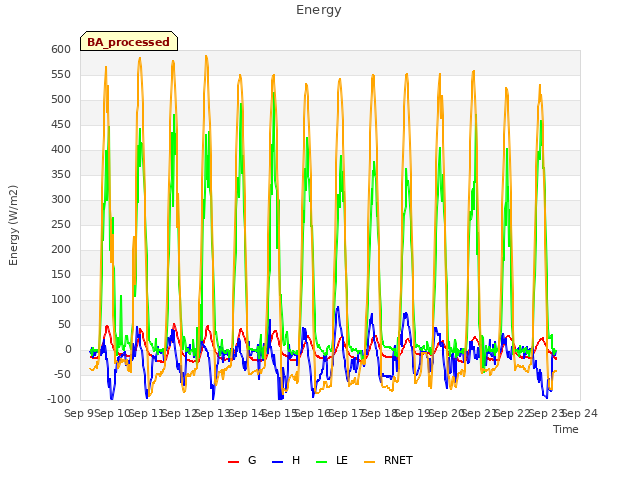Image resolution: width=640 pixels, height=480 pixels.
Task: Click the orange RNET legend color marker
Action: click(x=369, y=462)
